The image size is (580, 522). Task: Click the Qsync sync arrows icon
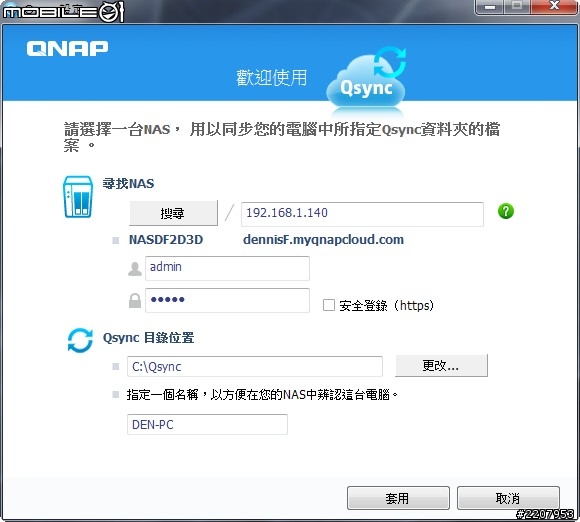(80, 340)
